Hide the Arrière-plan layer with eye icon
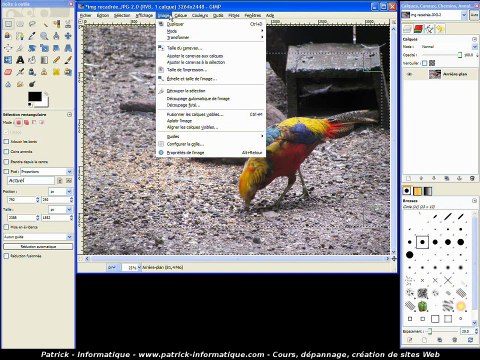 tap(409, 74)
